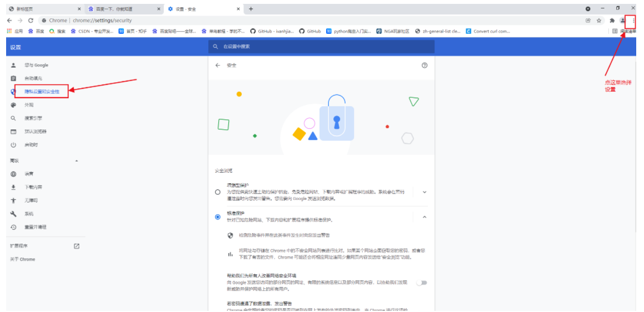Open the GitHub - ivanhjia bookmark

272,31
